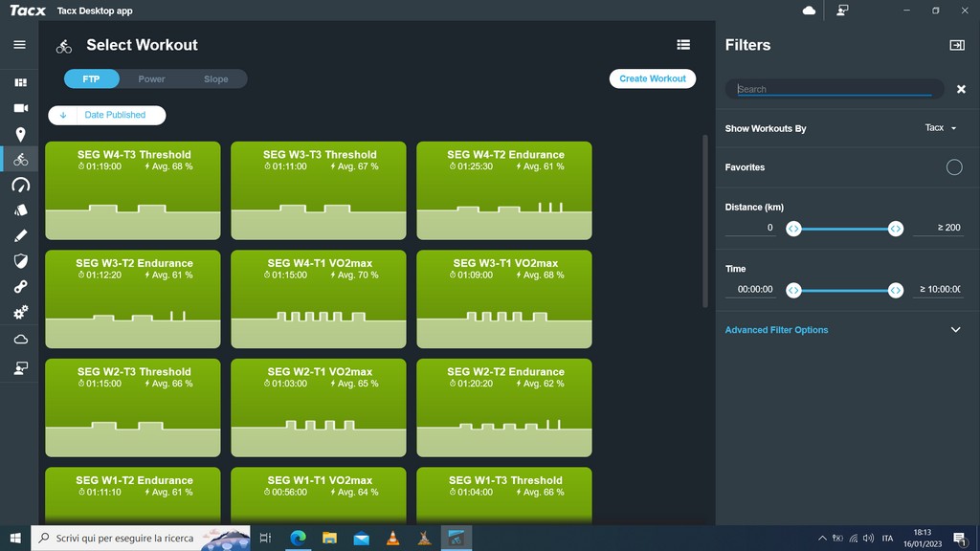Select the map pin location icon
980x551 pixels.
click(20, 135)
